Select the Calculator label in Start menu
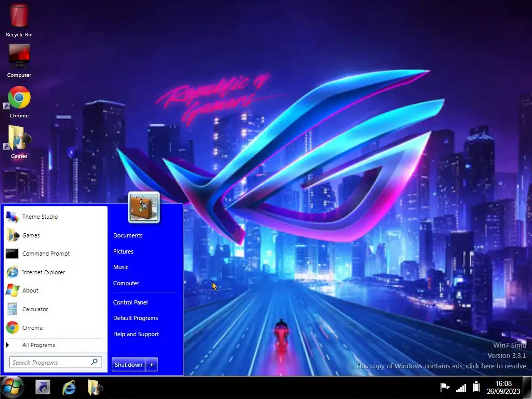 click(35, 309)
